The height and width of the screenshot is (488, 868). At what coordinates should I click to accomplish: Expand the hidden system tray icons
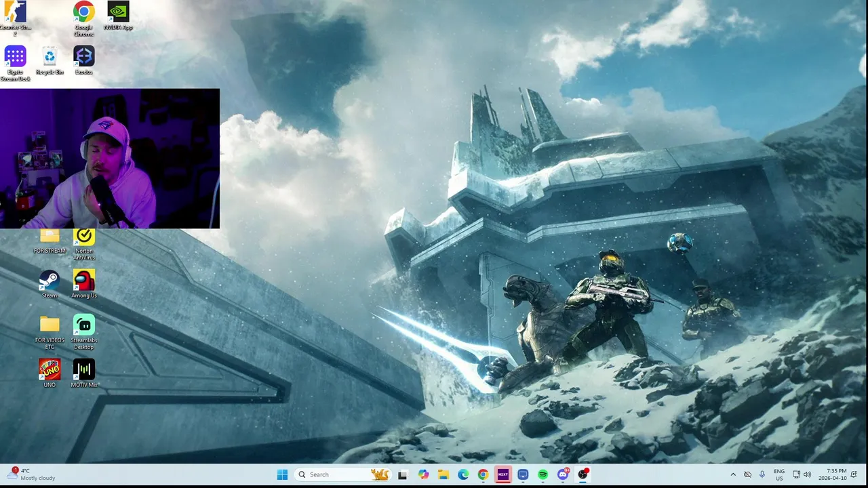click(733, 474)
